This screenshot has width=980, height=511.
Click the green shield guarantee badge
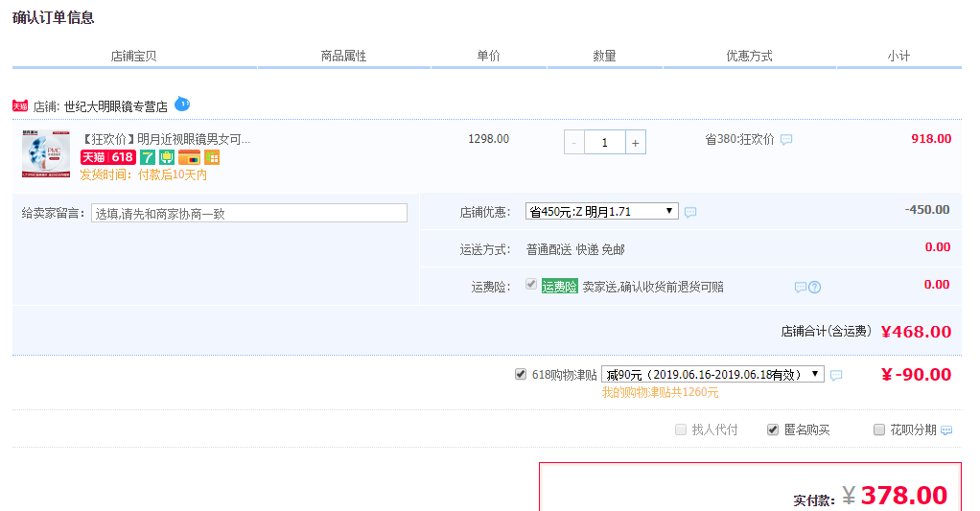[166, 157]
